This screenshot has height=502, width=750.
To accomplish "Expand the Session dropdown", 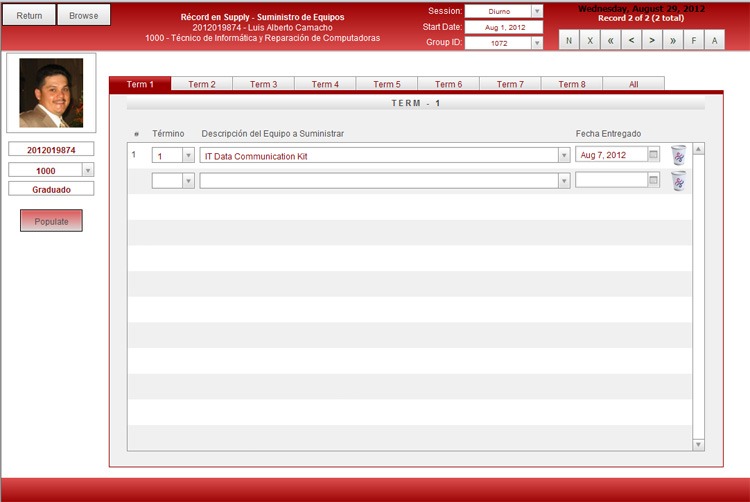I will [x=537, y=11].
